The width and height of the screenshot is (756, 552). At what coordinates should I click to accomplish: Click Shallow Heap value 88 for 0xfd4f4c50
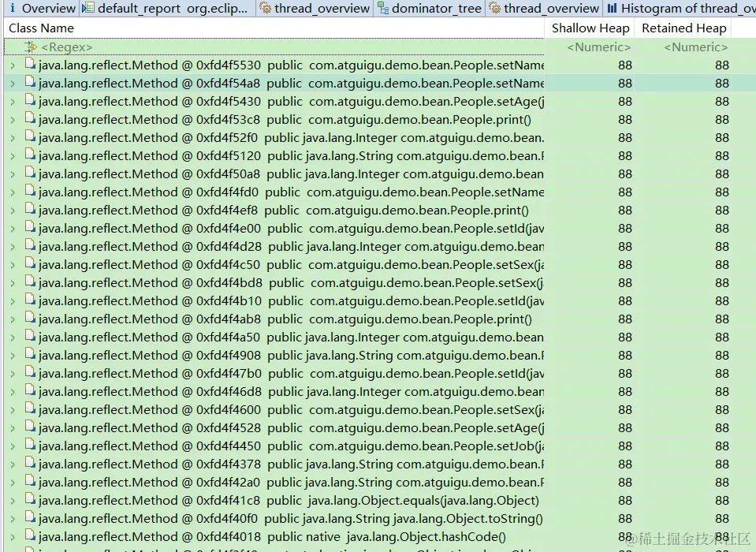point(625,265)
